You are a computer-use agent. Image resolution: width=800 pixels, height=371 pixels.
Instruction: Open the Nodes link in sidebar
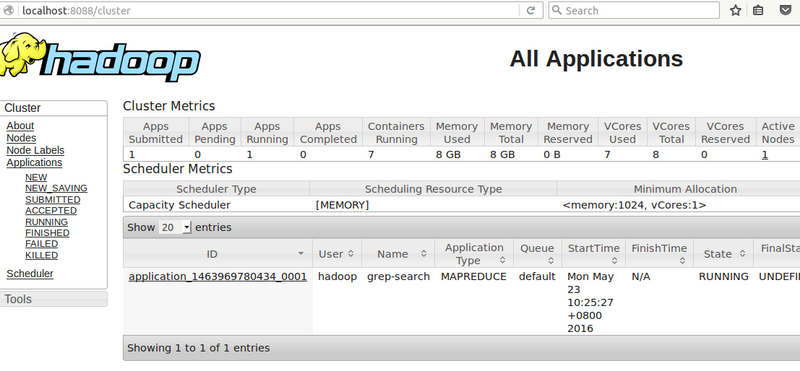point(21,138)
